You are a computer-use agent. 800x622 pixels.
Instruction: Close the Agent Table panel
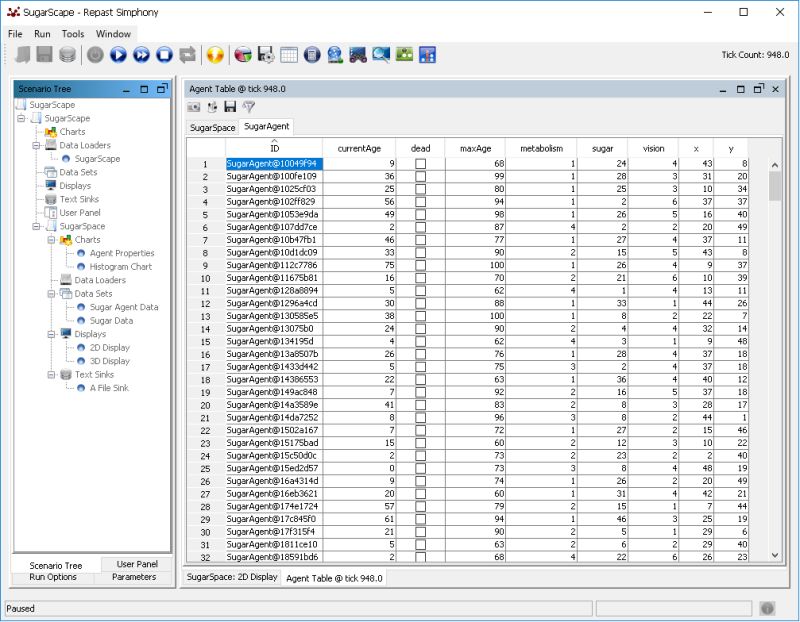(776, 89)
